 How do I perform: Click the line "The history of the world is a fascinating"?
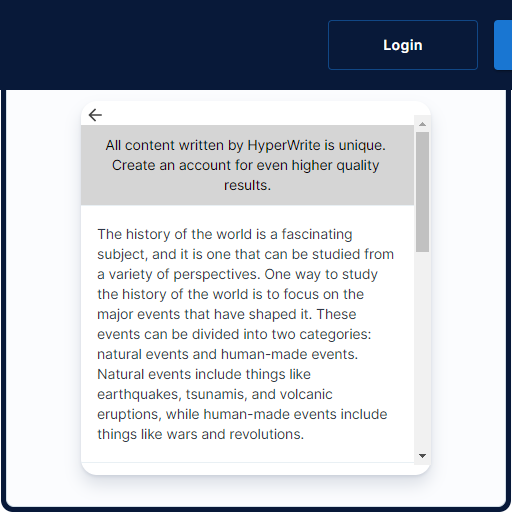225,234
